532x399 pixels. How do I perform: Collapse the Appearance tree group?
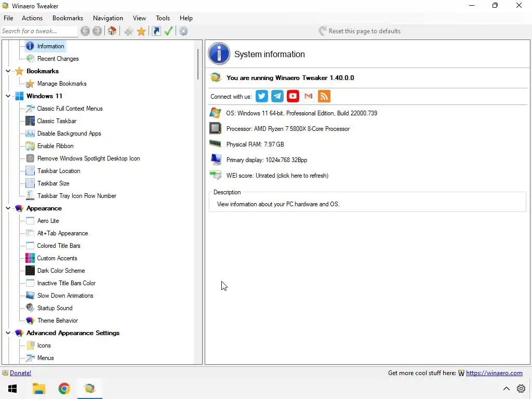pyautogui.click(x=8, y=208)
